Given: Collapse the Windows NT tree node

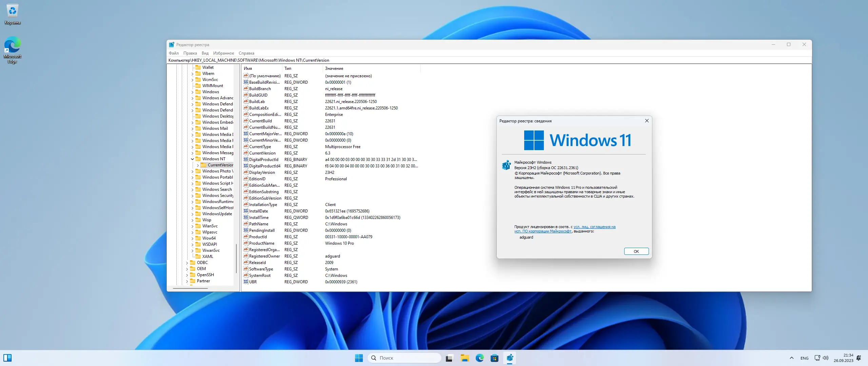Looking at the screenshot, I should (192, 159).
